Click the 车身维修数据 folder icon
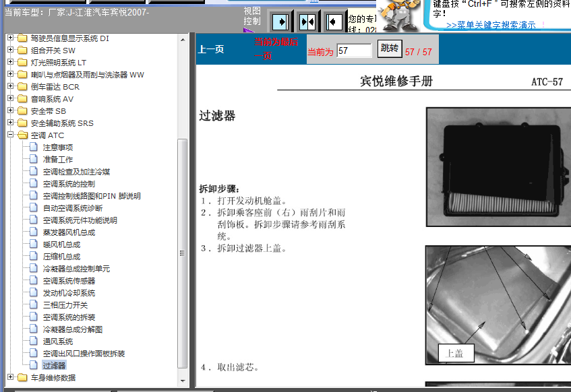 22,377
